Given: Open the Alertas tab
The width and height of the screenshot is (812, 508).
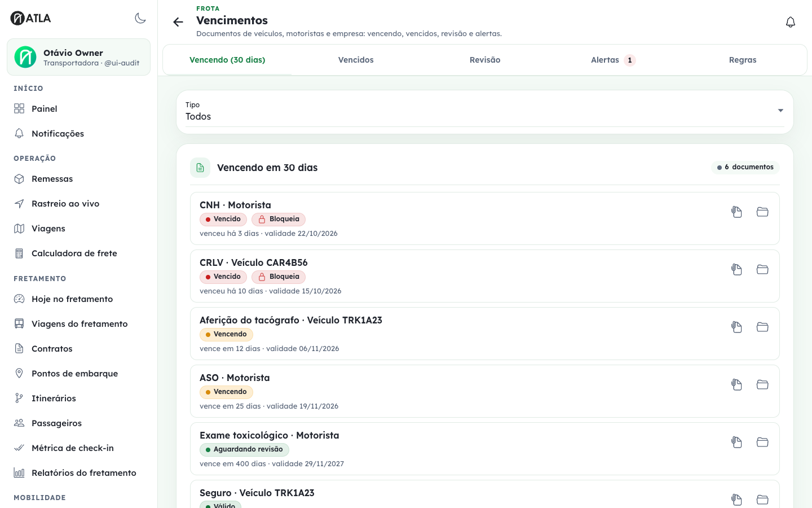Looking at the screenshot, I should [614, 60].
